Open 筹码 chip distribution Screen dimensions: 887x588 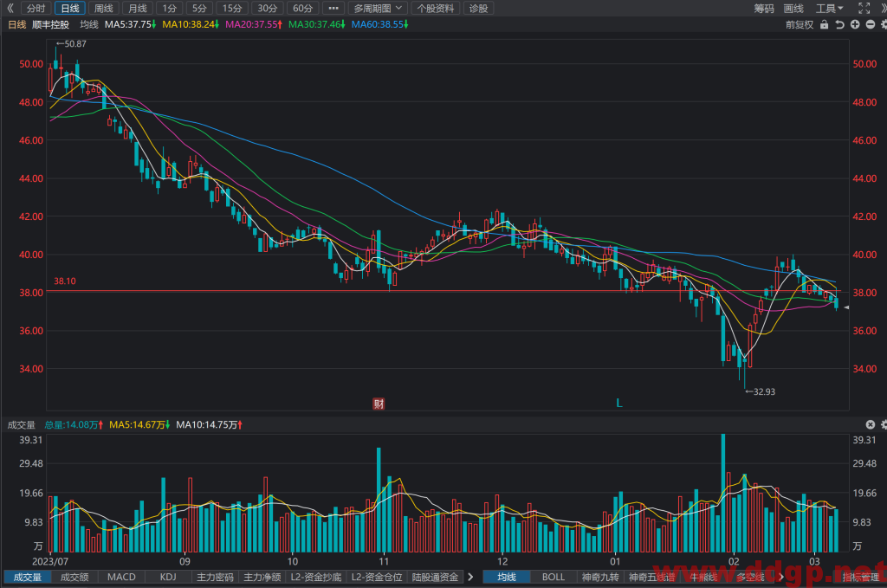coord(764,8)
